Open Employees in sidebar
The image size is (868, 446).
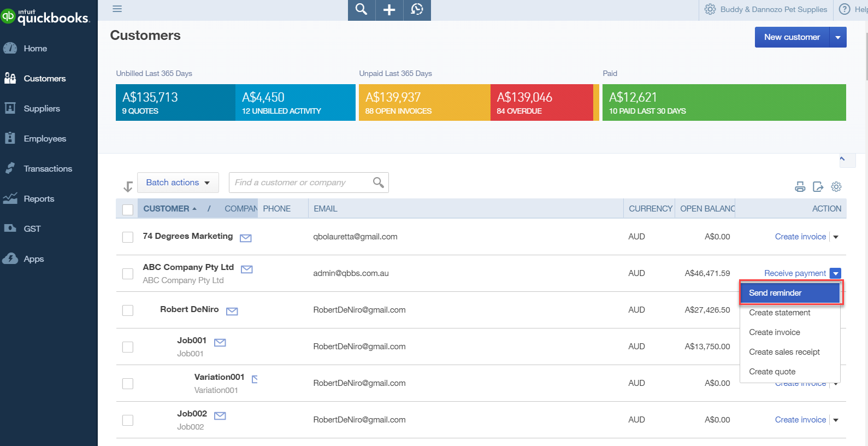(45, 139)
